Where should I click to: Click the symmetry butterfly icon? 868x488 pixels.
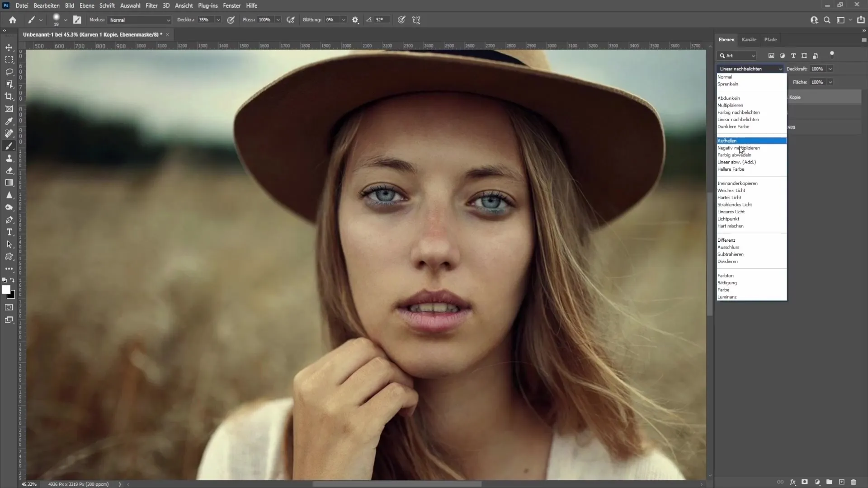[x=416, y=20]
